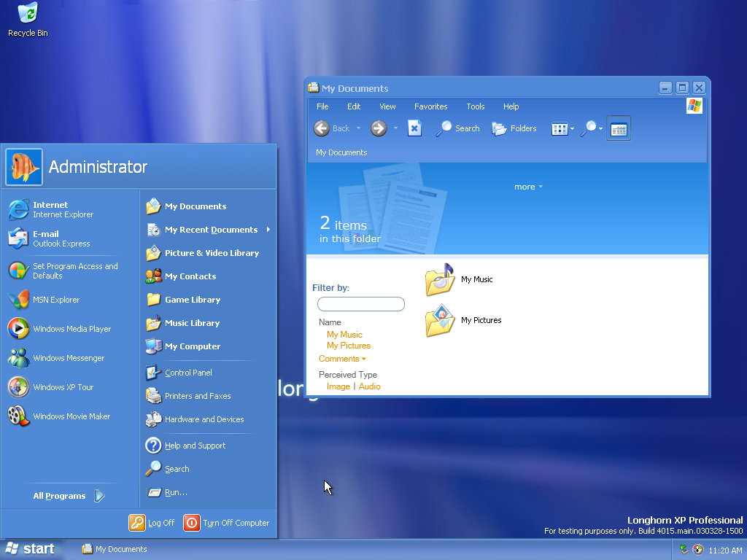Click the delete file toolbar icon

pos(414,128)
